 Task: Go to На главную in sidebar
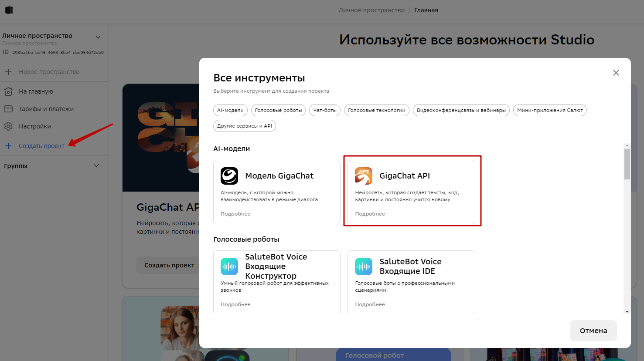(36, 91)
